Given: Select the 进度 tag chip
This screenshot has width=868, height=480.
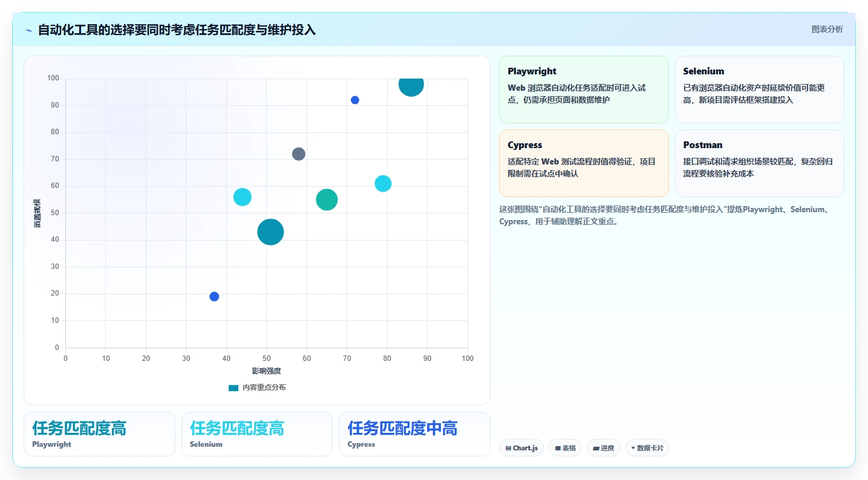Looking at the screenshot, I should click(603, 448).
